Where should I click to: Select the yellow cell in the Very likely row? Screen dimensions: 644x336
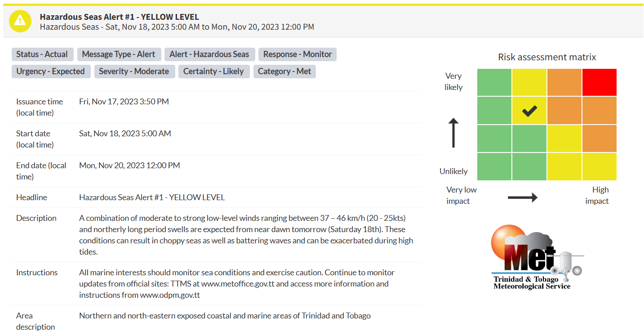pos(529,82)
